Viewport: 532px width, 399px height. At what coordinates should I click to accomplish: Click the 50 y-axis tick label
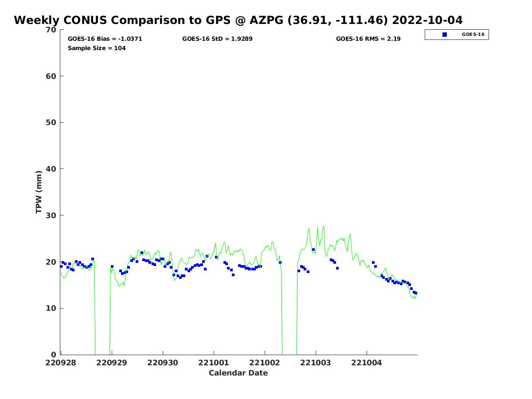[x=51, y=122]
